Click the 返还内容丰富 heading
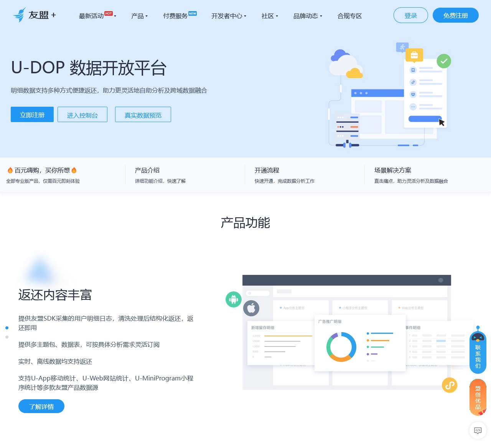 pos(55,294)
